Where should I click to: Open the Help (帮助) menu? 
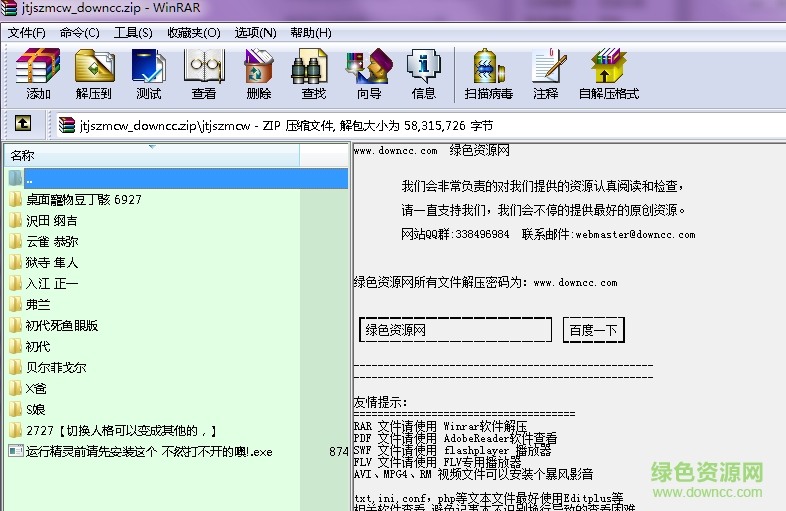point(311,33)
